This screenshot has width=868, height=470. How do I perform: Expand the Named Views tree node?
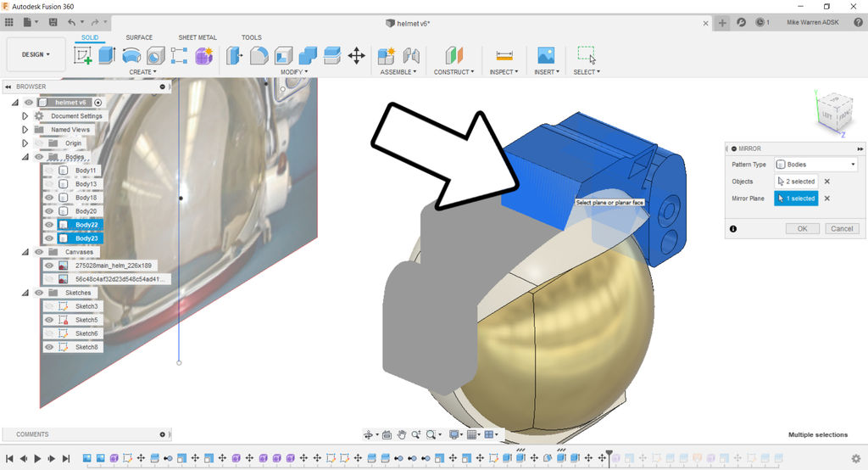tap(25, 130)
